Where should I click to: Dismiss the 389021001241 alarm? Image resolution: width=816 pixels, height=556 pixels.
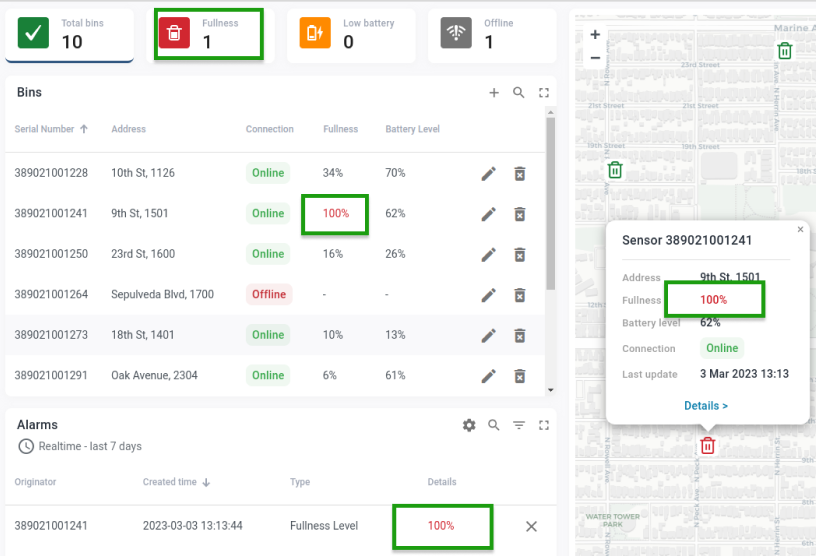click(x=531, y=526)
